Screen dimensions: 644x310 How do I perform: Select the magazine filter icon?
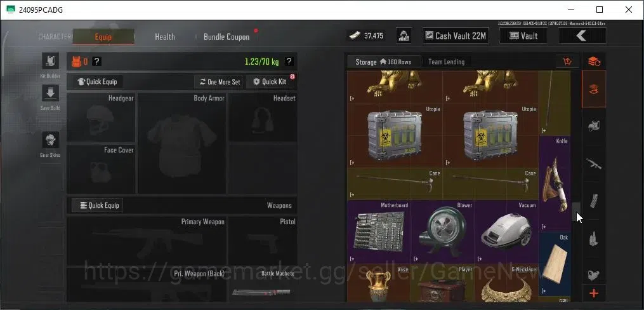[x=594, y=201]
